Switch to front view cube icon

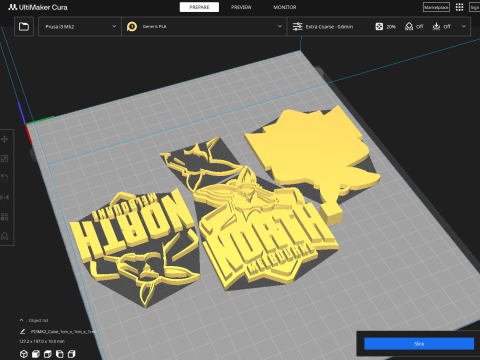36,354
